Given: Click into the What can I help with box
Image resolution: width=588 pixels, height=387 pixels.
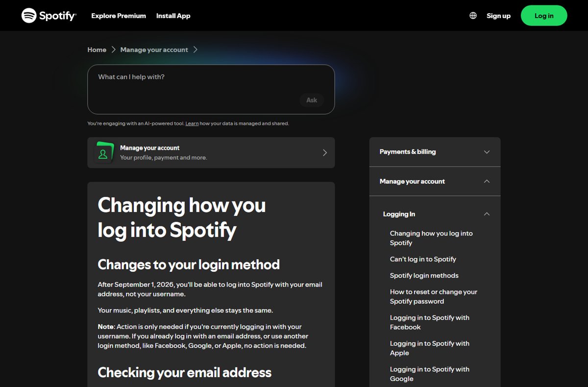Looking at the screenshot, I should 211,89.
